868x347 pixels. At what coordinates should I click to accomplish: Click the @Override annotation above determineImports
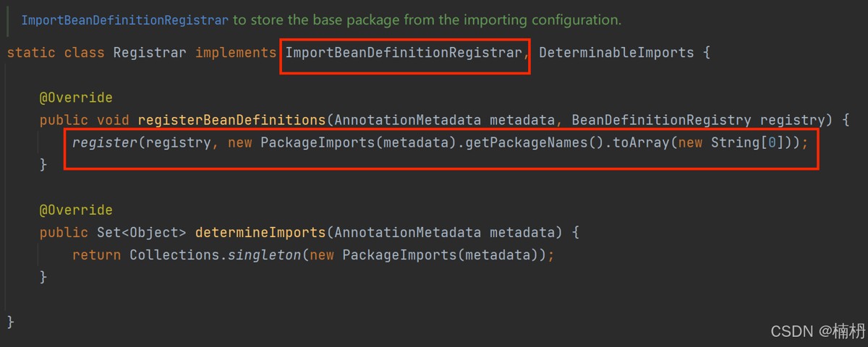76,210
